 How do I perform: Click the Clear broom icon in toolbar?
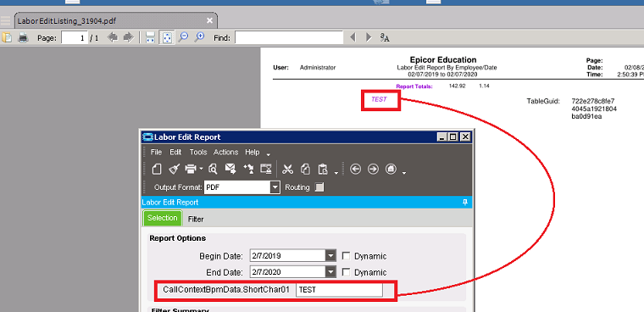coord(175,169)
